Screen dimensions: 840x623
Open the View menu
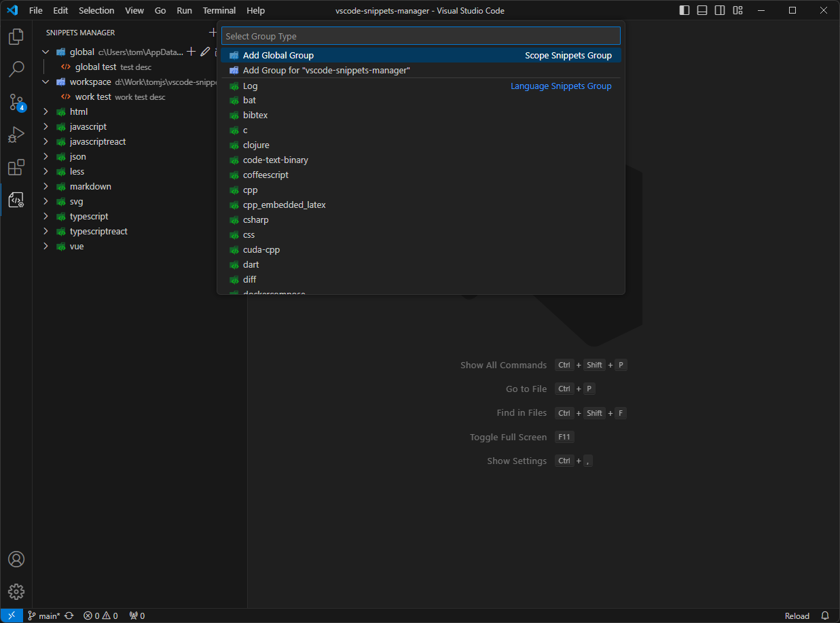click(x=134, y=10)
